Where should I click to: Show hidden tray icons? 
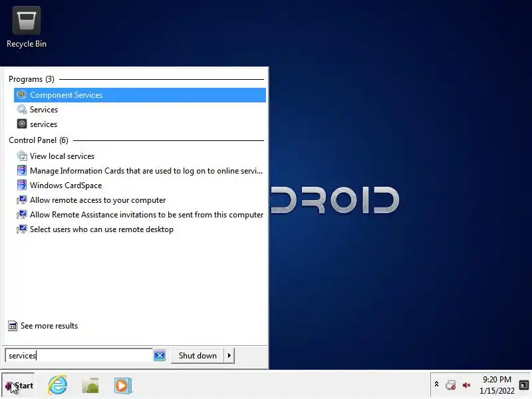pos(437,384)
